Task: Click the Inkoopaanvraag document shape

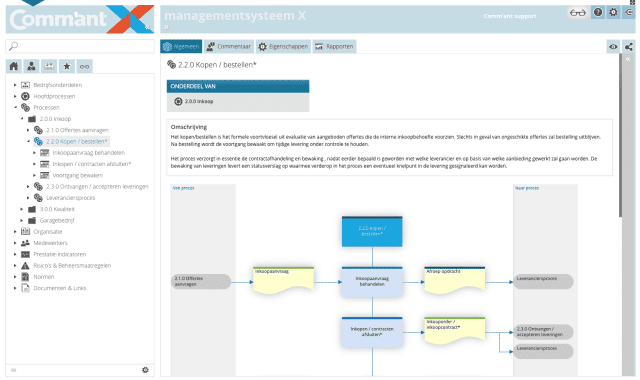Action: point(284,281)
